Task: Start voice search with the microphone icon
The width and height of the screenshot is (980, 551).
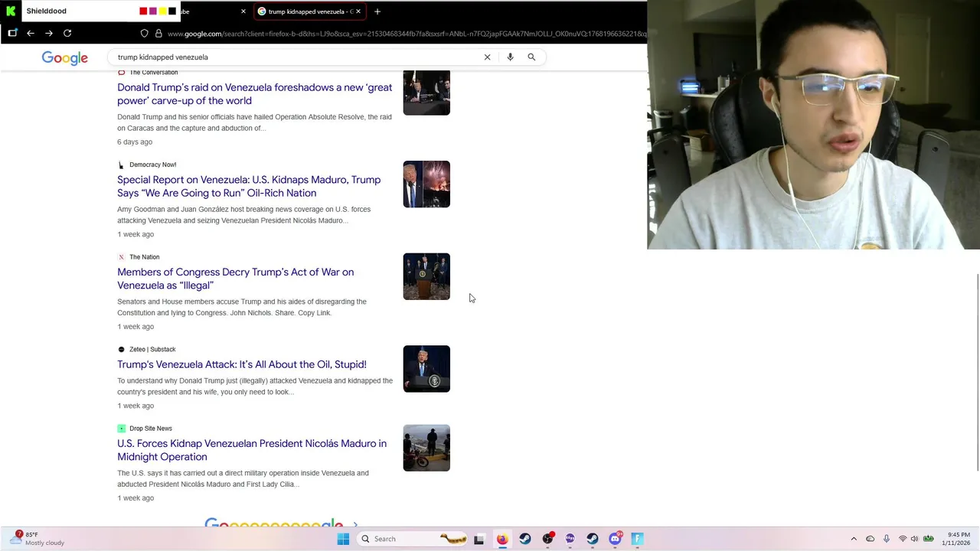Action: click(x=510, y=57)
